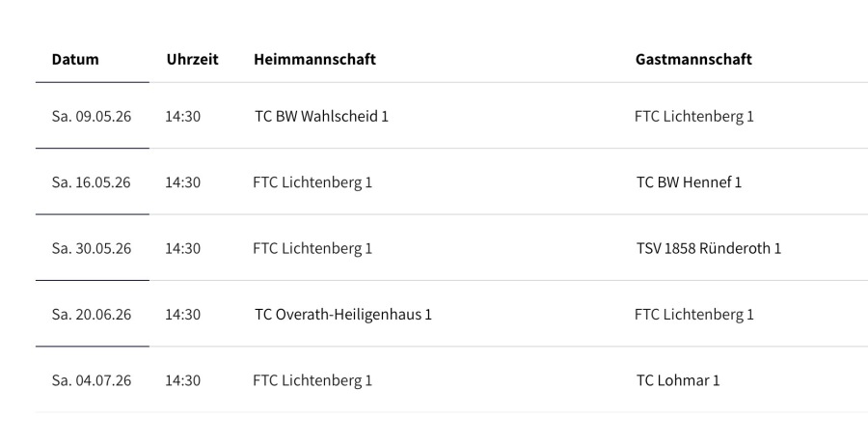This screenshot has height=446, width=868.
Task: Select home team TC Overath-Heiligenhaus 1
Action: [342, 314]
